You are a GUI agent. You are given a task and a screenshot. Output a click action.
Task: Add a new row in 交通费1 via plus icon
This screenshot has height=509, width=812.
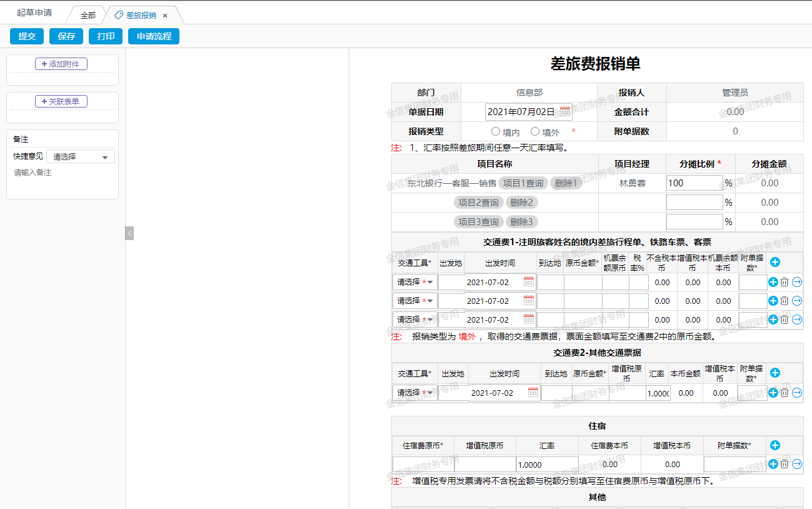click(x=774, y=262)
